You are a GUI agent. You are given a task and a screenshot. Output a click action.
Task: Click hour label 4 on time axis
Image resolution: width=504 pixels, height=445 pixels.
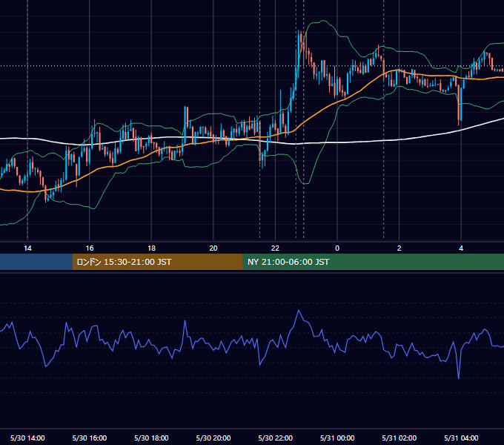click(461, 248)
